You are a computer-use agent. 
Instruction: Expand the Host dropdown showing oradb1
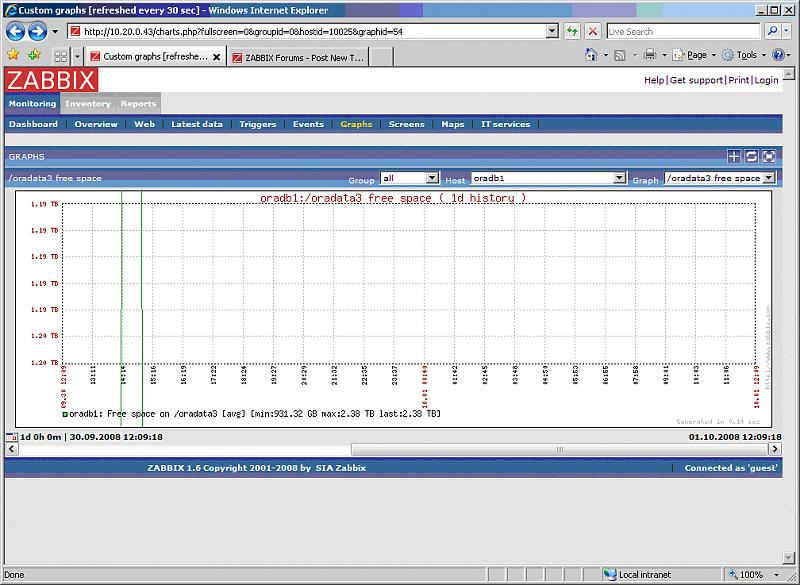click(548, 178)
